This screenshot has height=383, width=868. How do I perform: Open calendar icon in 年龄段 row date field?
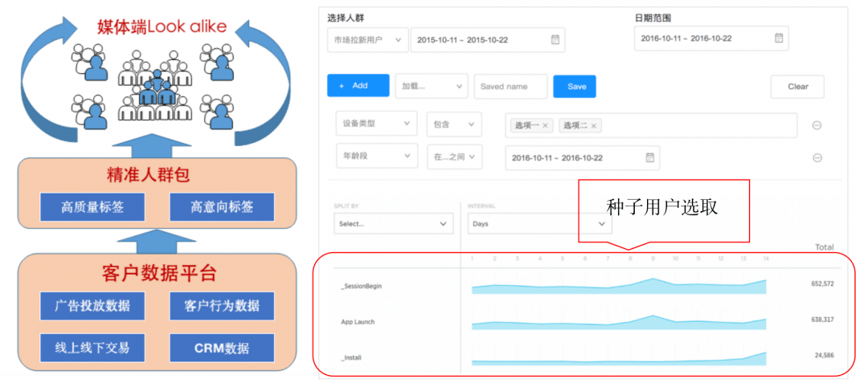click(650, 157)
